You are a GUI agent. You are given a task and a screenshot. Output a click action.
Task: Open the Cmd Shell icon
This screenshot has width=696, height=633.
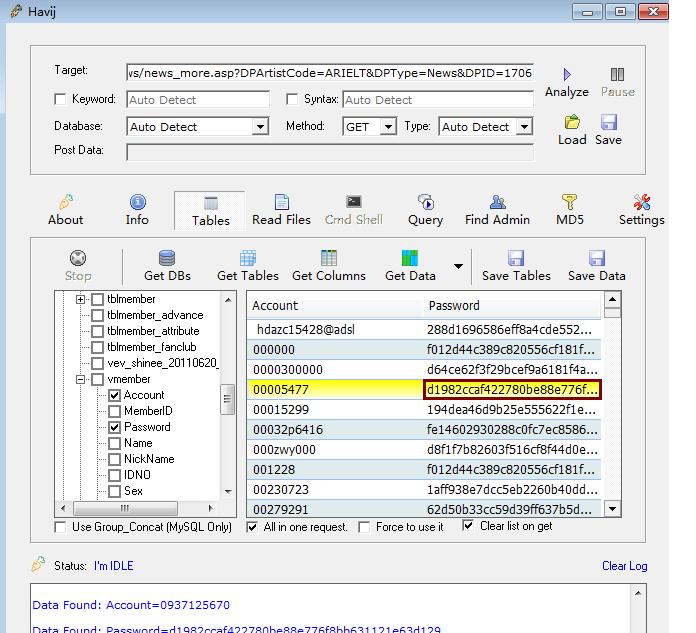(354, 202)
